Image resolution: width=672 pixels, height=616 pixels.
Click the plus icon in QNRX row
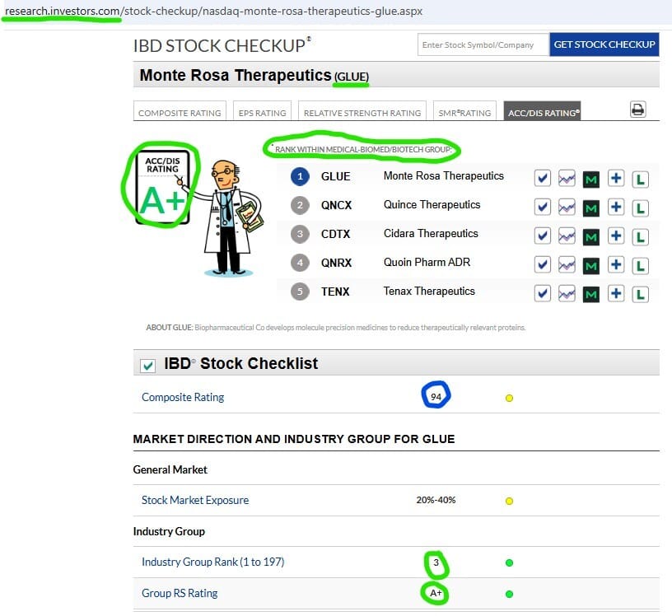616,264
